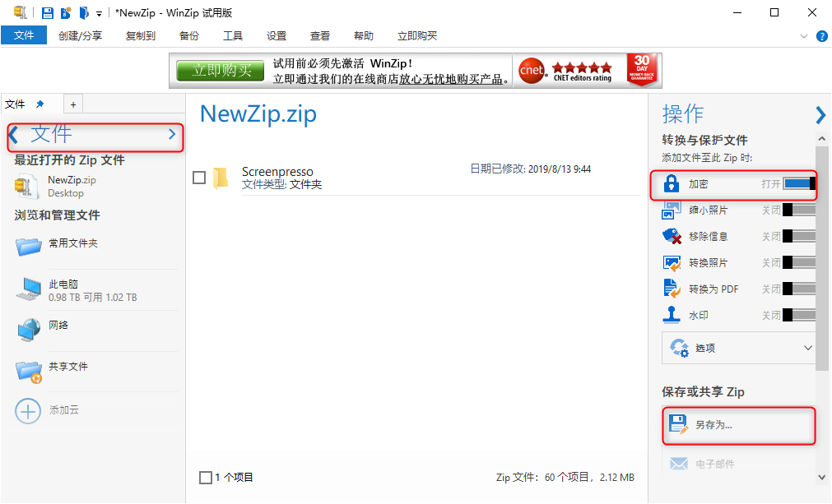Open the 立即购买 menu item
The width and height of the screenshot is (832, 504).
point(417,35)
